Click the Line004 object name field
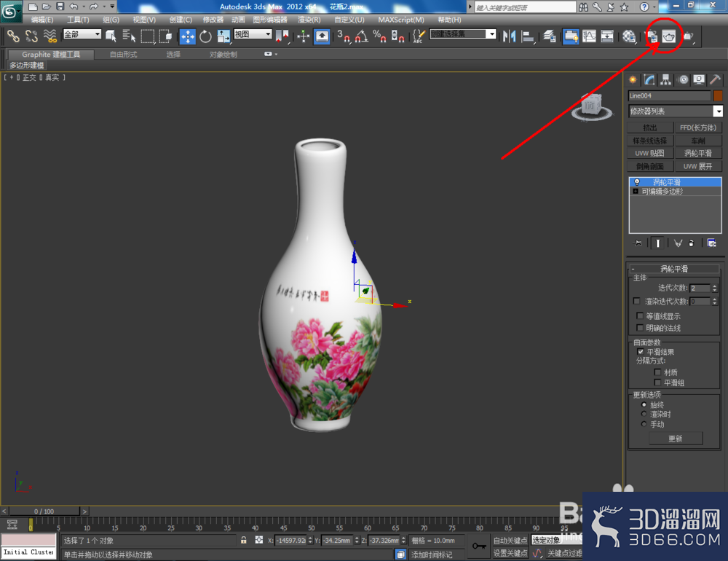The width and height of the screenshot is (728, 561). 670,95
